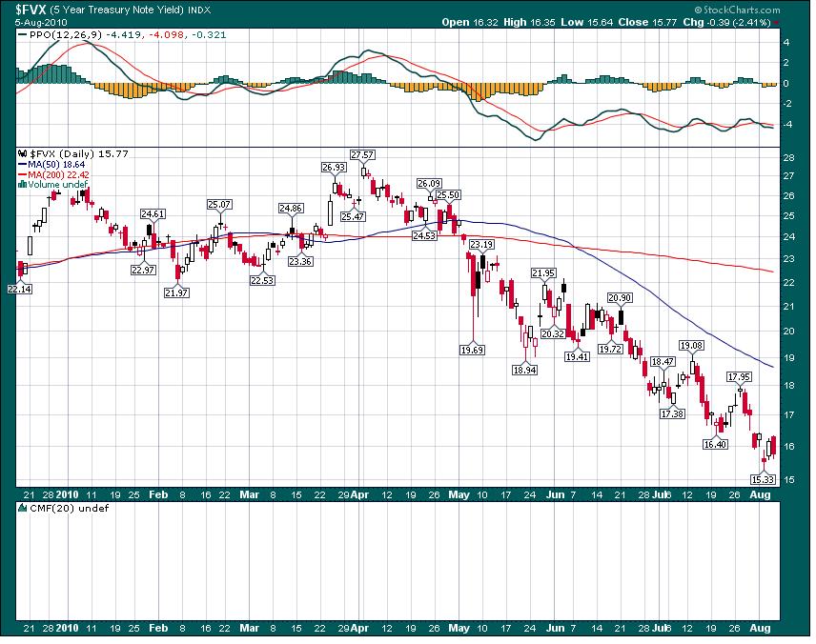This screenshot has width=816, height=644.
Task: Click the 24.86 price label
Action: click(291, 208)
